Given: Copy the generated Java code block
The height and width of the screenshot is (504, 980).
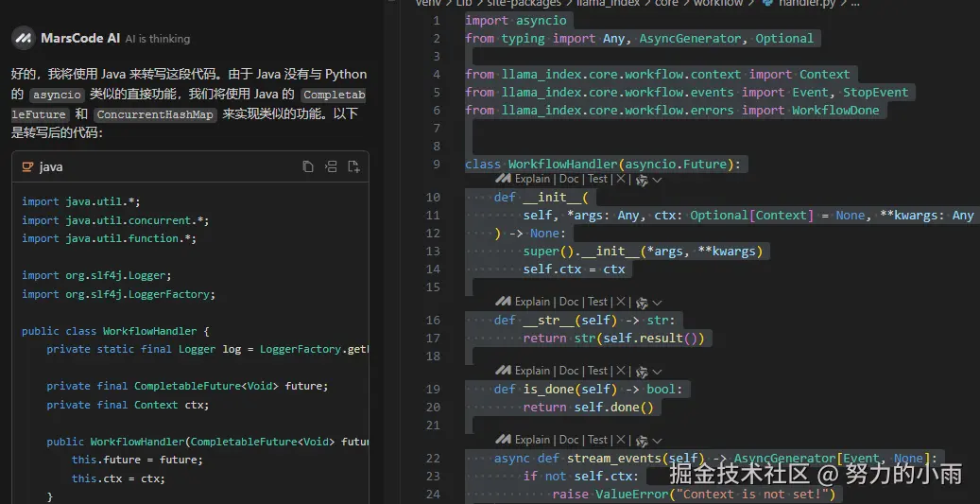Looking at the screenshot, I should click(307, 166).
